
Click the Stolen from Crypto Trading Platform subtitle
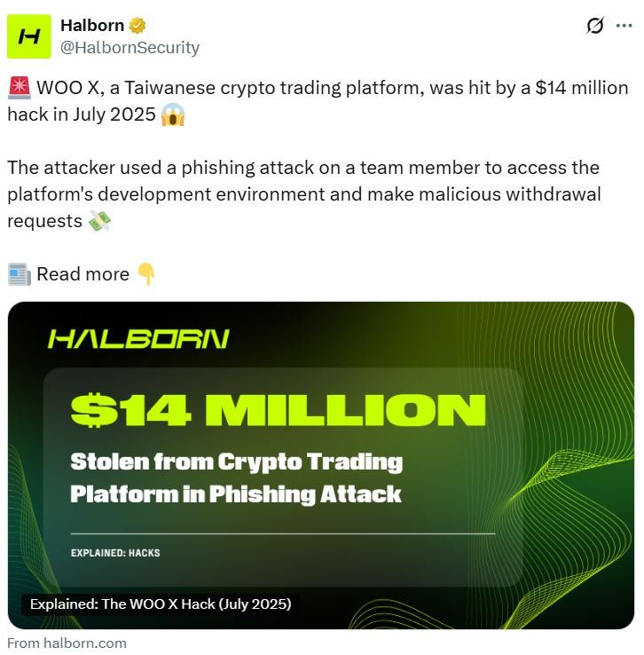(x=236, y=477)
